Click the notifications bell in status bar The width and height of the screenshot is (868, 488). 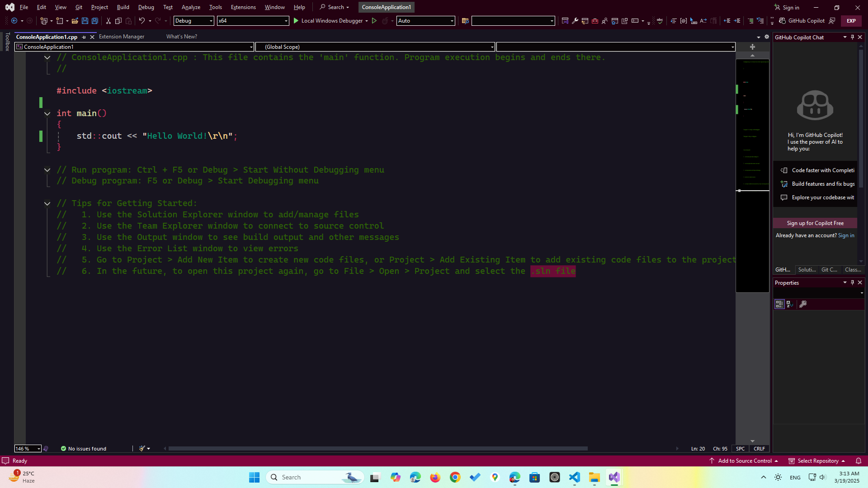point(859,461)
